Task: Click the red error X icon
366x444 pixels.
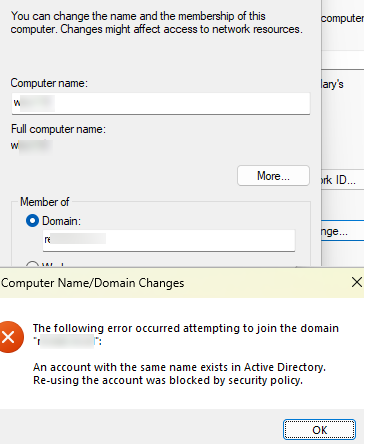Action: coord(9,337)
